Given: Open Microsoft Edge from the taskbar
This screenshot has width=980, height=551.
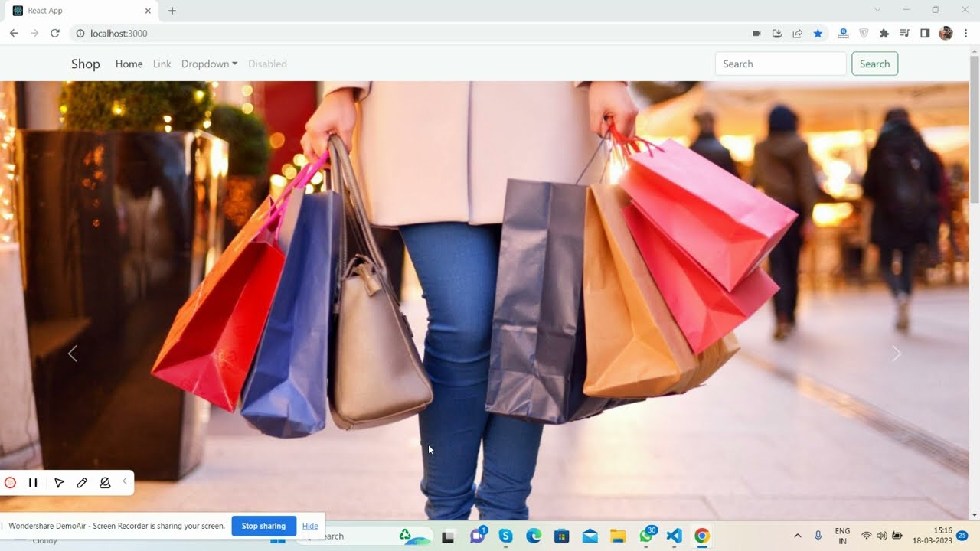Looking at the screenshot, I should click(x=534, y=536).
